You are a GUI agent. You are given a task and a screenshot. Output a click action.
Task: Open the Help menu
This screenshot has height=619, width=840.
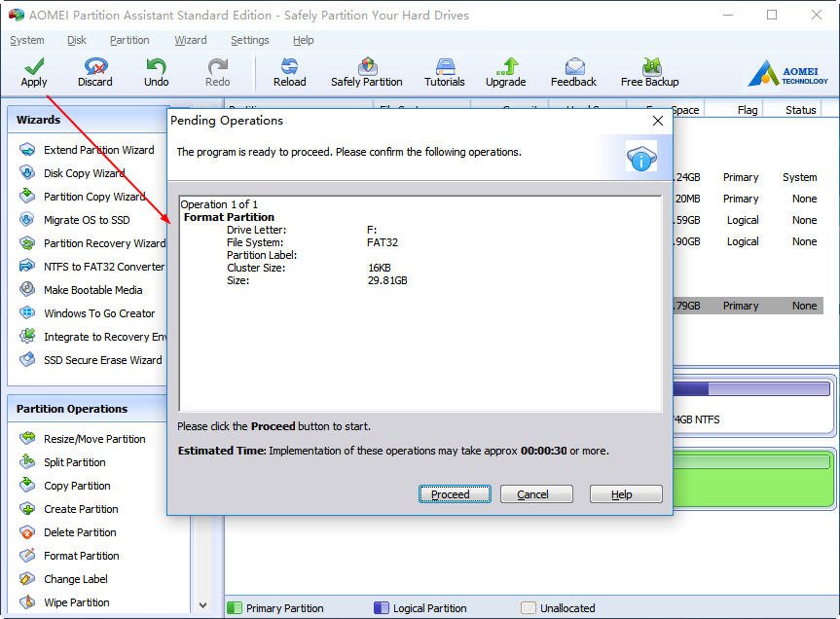point(304,40)
